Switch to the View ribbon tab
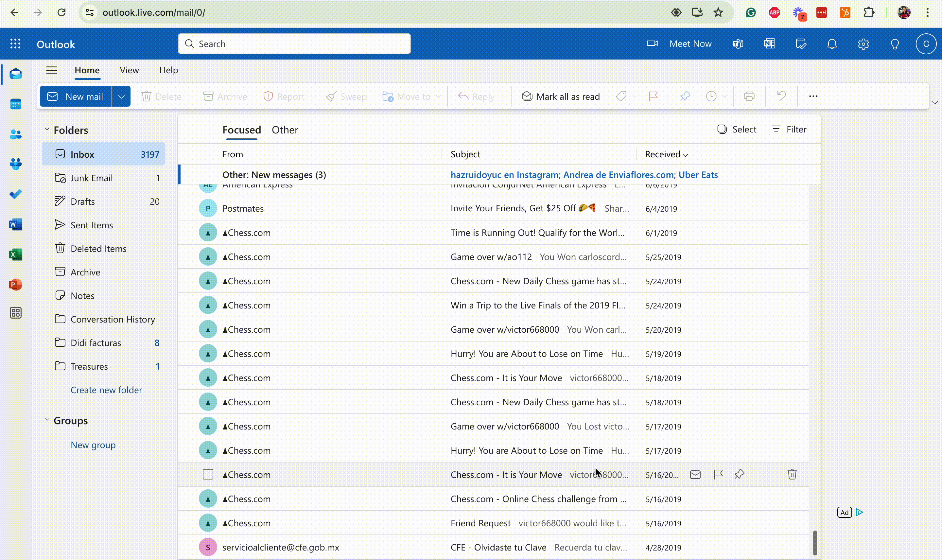 click(129, 70)
